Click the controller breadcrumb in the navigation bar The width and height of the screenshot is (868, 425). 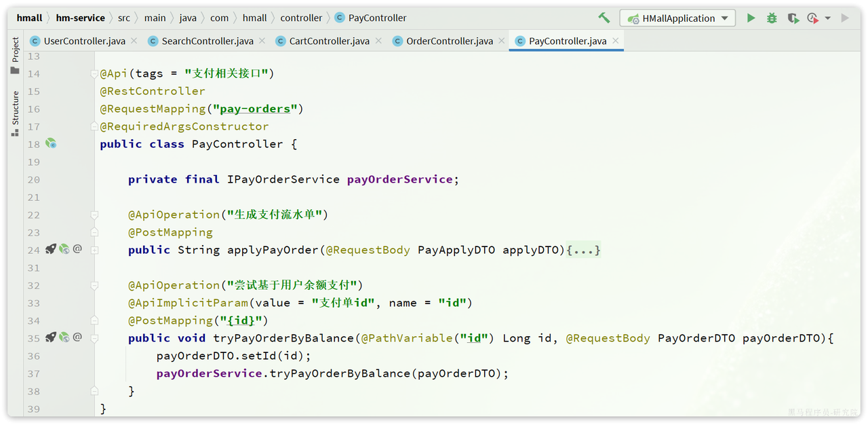[x=301, y=18]
